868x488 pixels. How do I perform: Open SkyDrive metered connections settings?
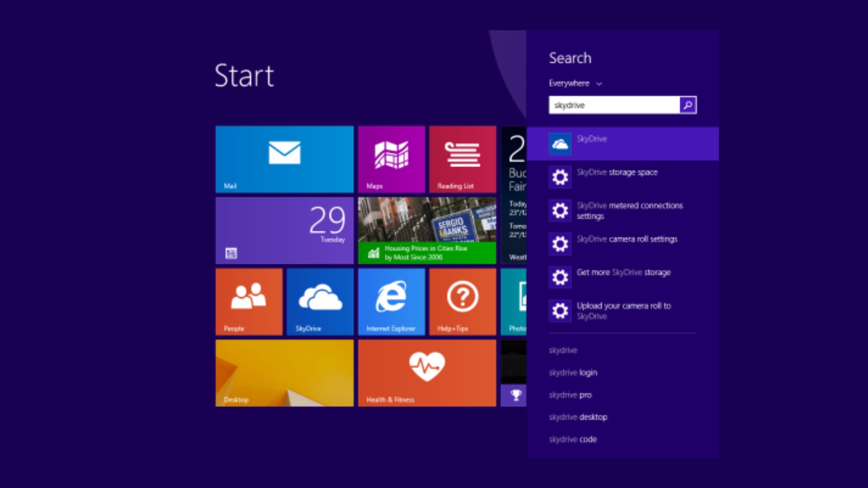623,211
